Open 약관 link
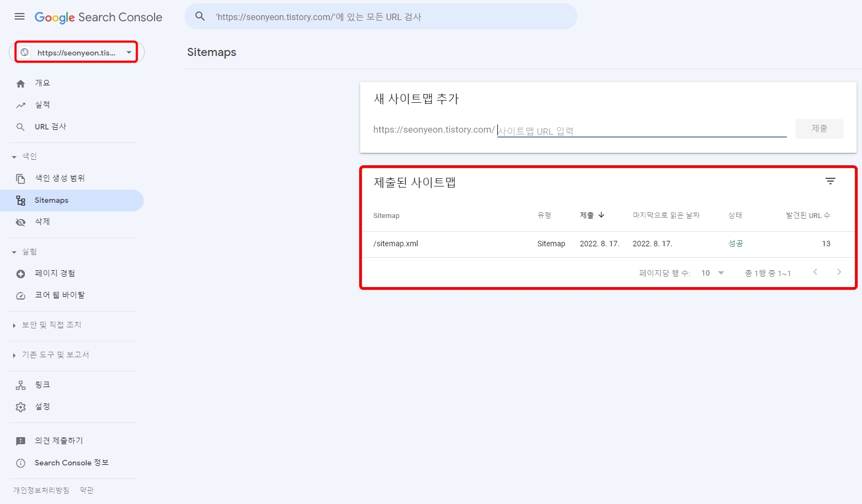The image size is (862, 504). [x=87, y=490]
